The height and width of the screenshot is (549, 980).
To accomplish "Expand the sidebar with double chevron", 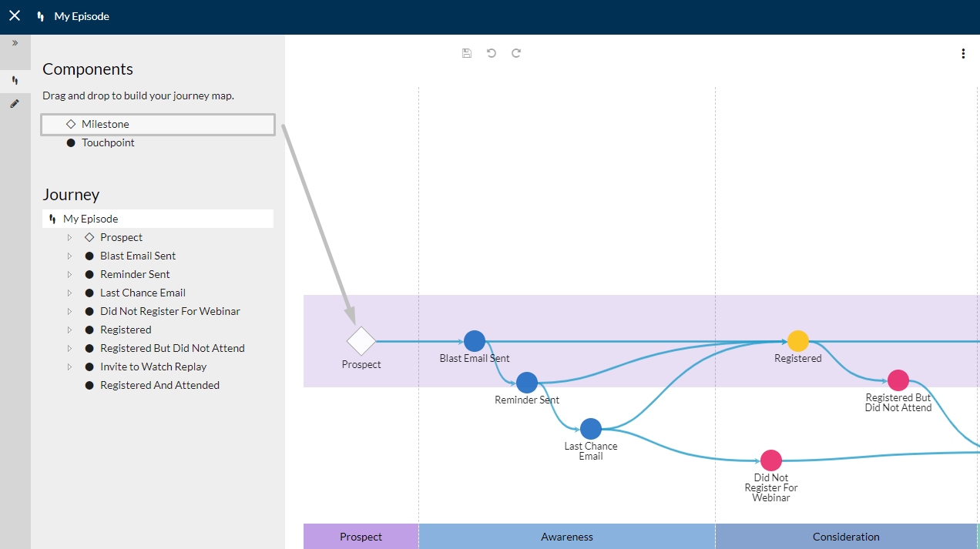I will 15,43.
